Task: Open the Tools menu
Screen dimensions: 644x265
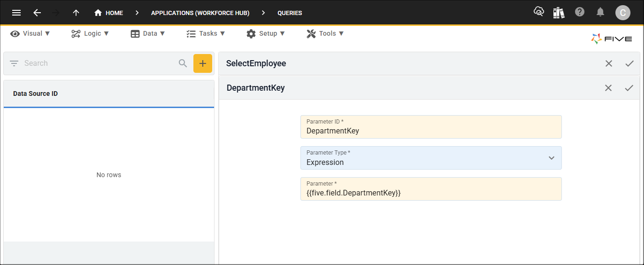Action: 325,33
